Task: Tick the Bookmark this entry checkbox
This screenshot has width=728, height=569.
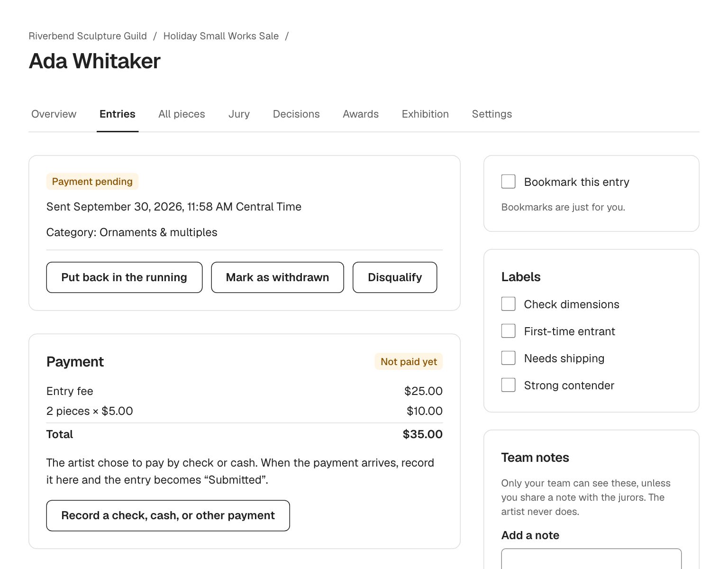Action: coord(509,182)
